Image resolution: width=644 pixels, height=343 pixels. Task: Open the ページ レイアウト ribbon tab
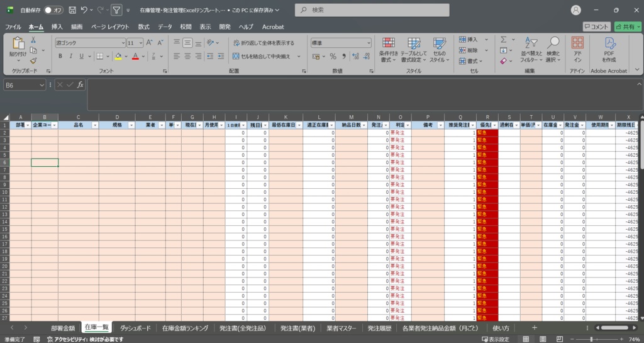(110, 26)
